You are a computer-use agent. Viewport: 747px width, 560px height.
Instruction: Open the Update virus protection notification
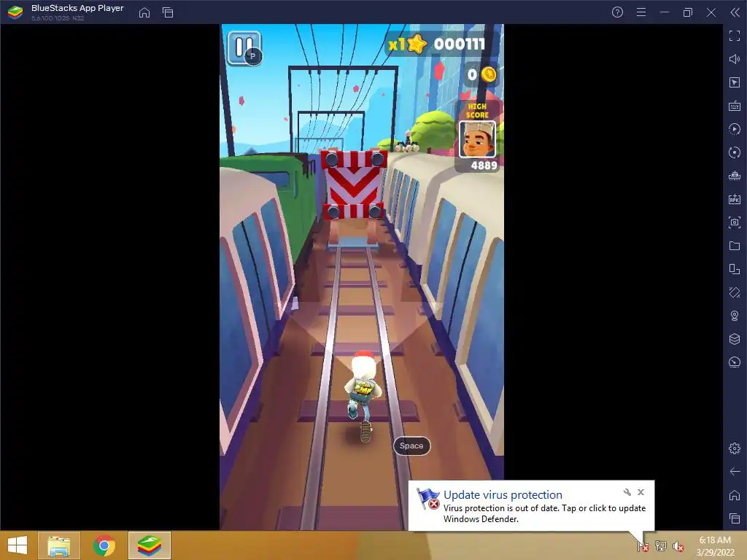(x=532, y=506)
